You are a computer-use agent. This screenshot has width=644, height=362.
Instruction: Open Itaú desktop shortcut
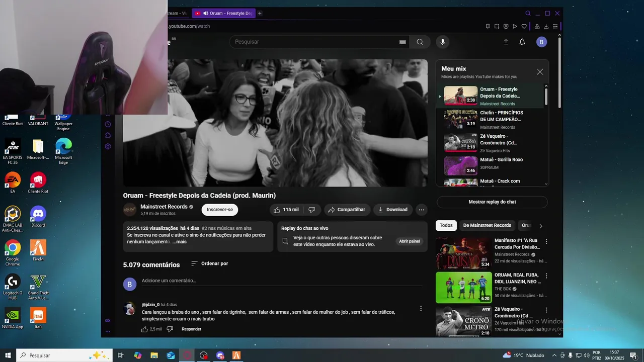pyautogui.click(x=38, y=318)
